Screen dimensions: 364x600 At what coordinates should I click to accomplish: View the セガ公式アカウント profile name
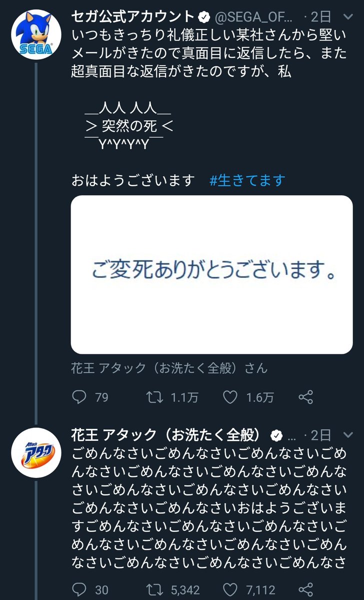point(132,17)
